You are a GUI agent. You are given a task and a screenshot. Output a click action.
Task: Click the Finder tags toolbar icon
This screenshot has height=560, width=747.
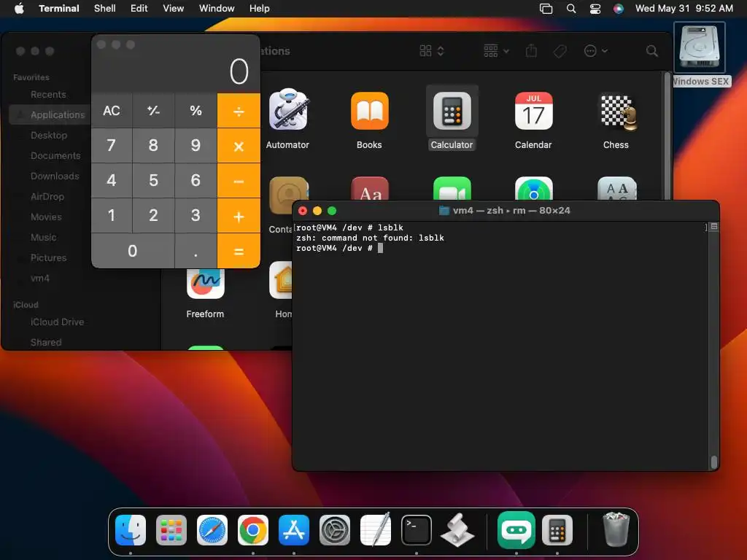click(560, 51)
